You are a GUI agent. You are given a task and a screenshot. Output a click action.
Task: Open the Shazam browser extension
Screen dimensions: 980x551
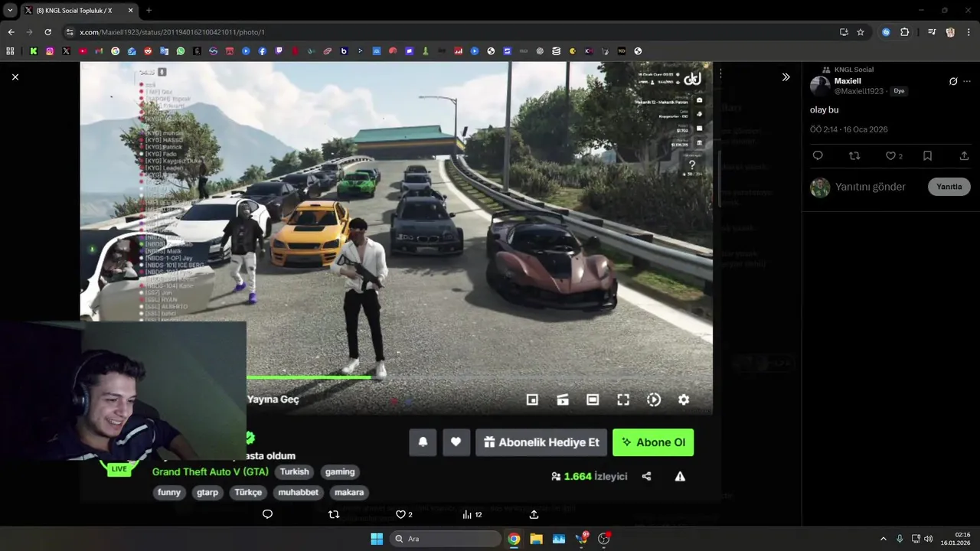pyautogui.click(x=886, y=32)
